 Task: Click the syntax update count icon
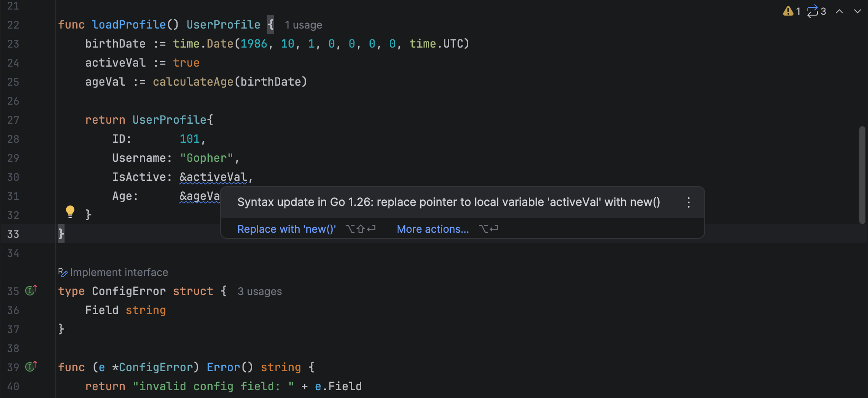pyautogui.click(x=812, y=11)
